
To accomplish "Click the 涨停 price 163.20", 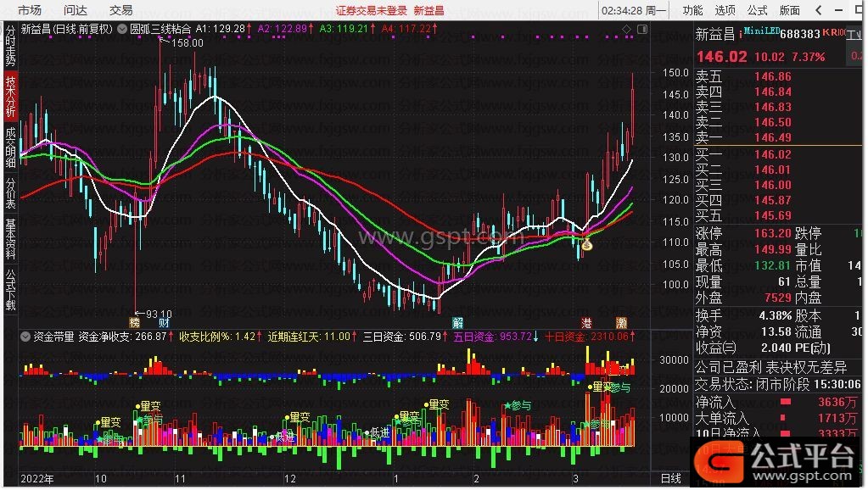I will point(773,233).
